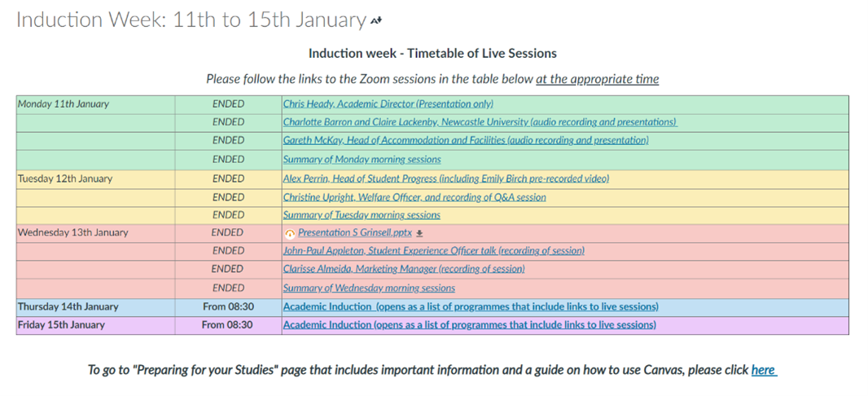View Summary of Tuesday morning sessions

coord(362,215)
